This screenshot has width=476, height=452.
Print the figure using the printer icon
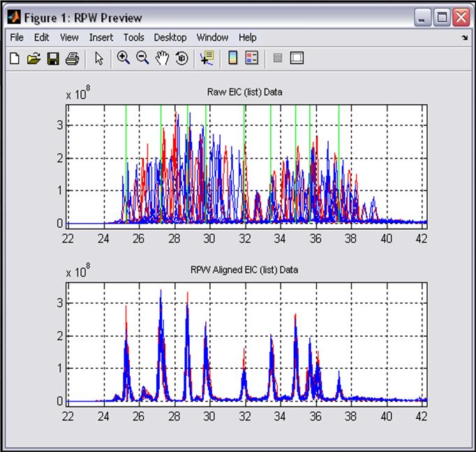pyautogui.click(x=71, y=59)
